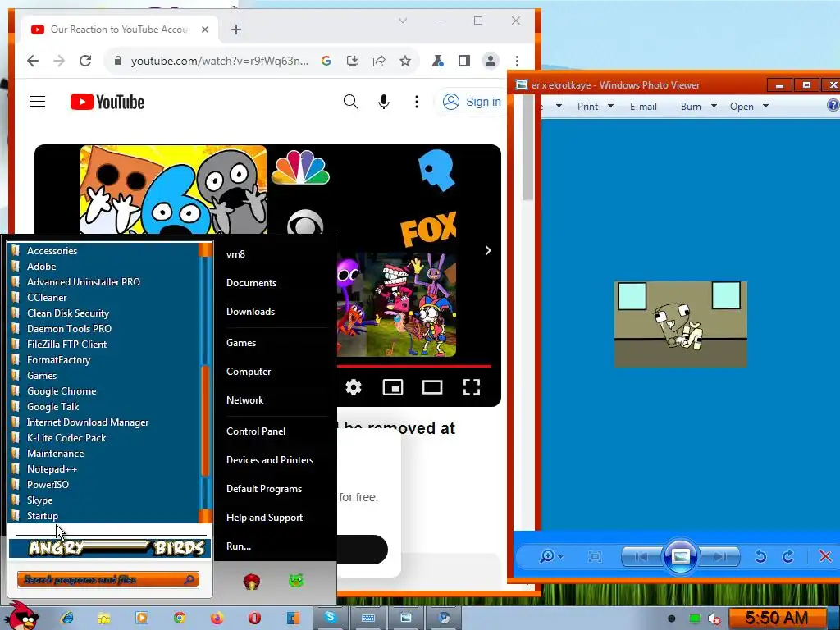Click Chrome back arrow
The height and width of the screenshot is (630, 840).
pyautogui.click(x=33, y=61)
